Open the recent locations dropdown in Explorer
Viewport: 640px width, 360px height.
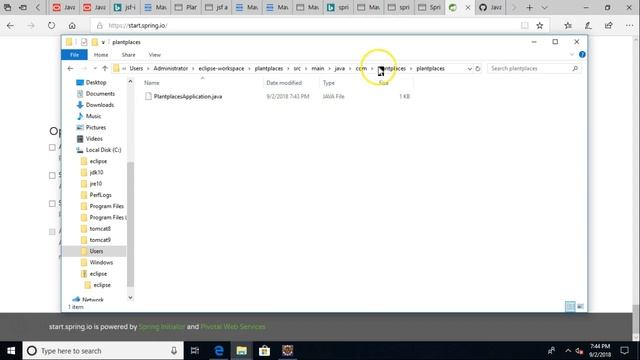pos(95,69)
